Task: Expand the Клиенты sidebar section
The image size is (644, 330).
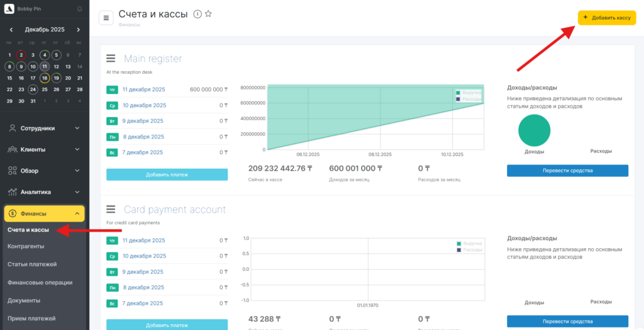Action: click(44, 150)
